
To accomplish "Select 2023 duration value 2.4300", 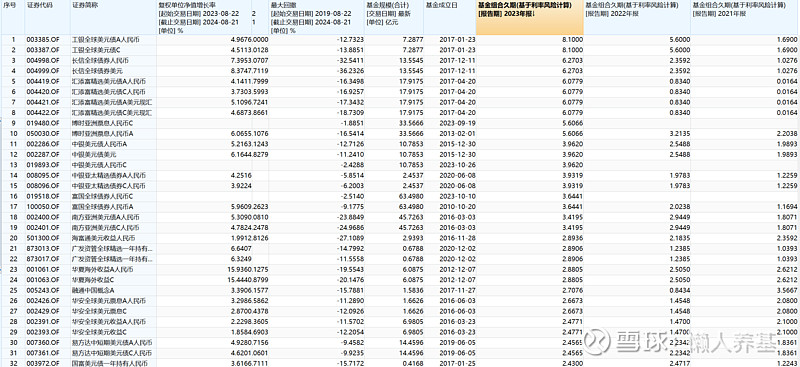I will click(572, 363).
